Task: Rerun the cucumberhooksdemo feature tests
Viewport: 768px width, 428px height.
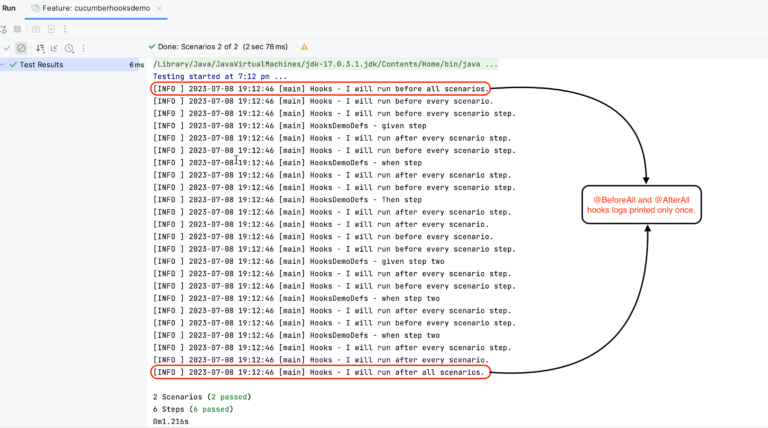Action: [x=4, y=29]
